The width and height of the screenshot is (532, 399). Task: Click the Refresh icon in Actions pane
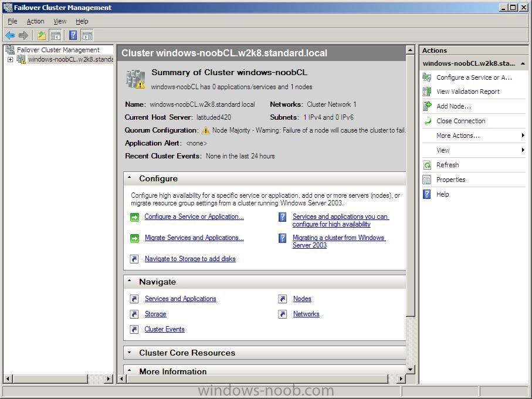pos(427,165)
